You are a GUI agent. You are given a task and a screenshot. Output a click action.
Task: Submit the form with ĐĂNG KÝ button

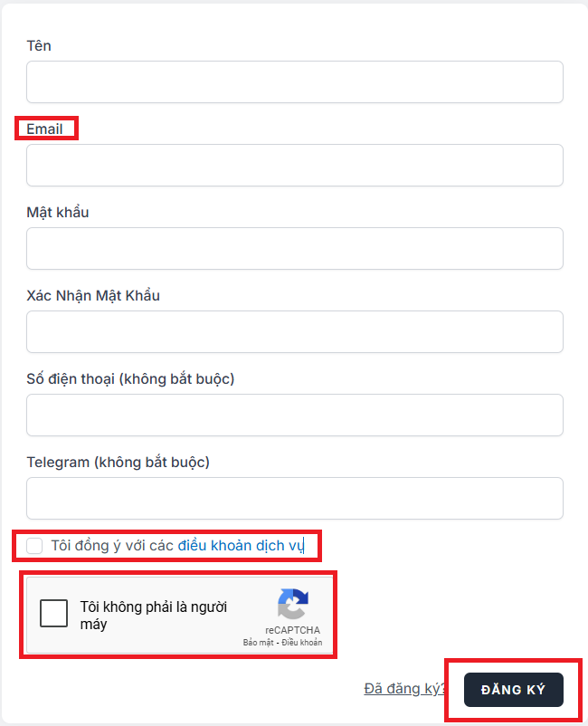514,690
